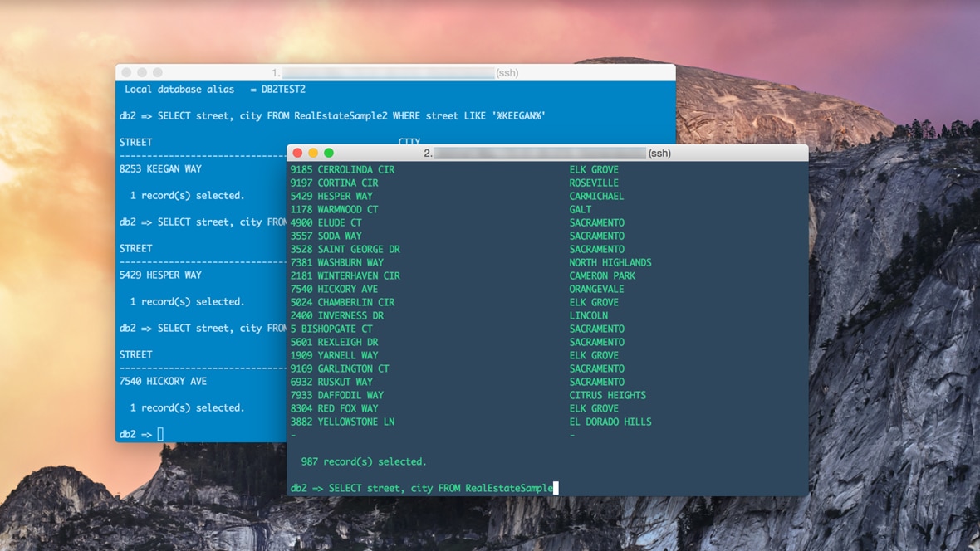Click the '9185 CERROLINDA CIR' row

coord(342,169)
